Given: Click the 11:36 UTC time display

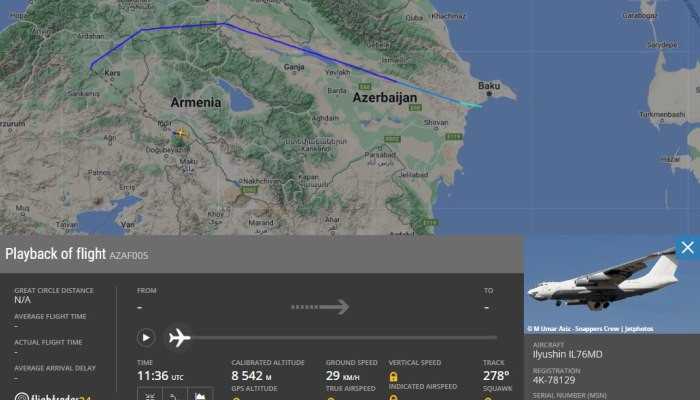Looking at the screenshot, I should pyautogui.click(x=160, y=376).
